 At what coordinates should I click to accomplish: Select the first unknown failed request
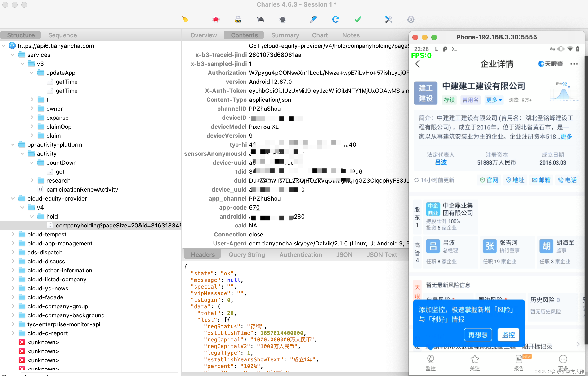(x=43, y=342)
